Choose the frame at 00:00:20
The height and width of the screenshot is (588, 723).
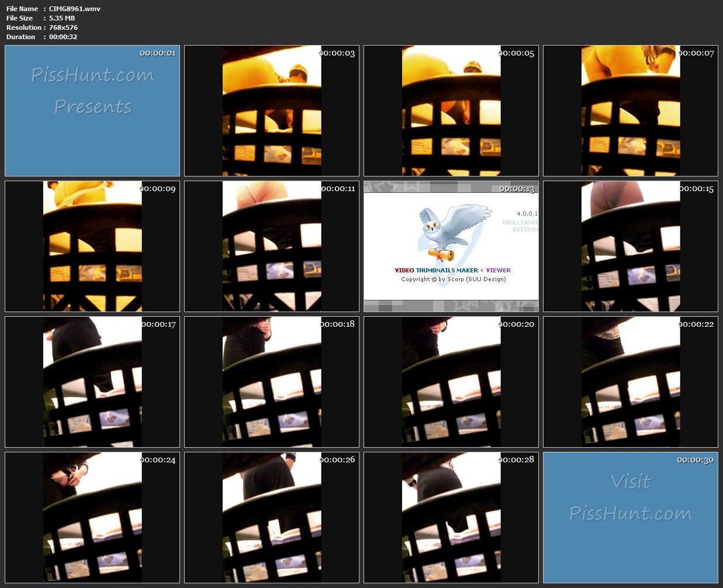tap(451, 382)
